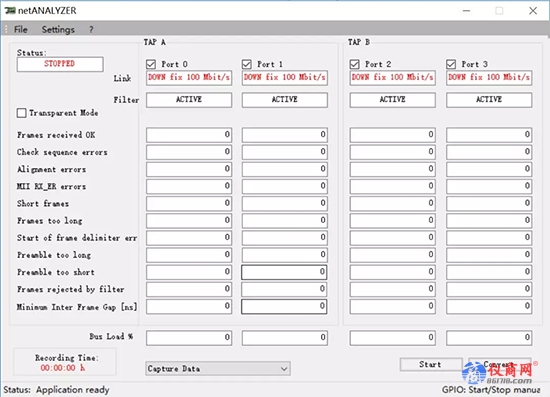Toggle the Port 3 checkbox

[x=451, y=64]
